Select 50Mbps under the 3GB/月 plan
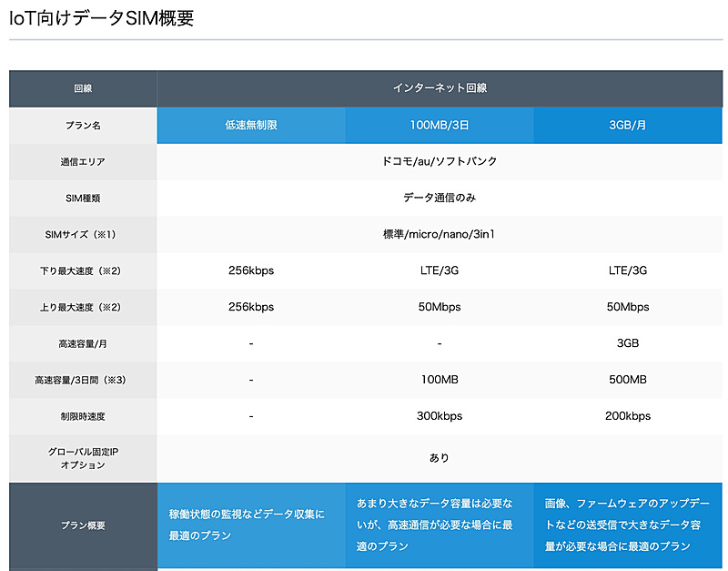The width and height of the screenshot is (728, 571). [628, 307]
